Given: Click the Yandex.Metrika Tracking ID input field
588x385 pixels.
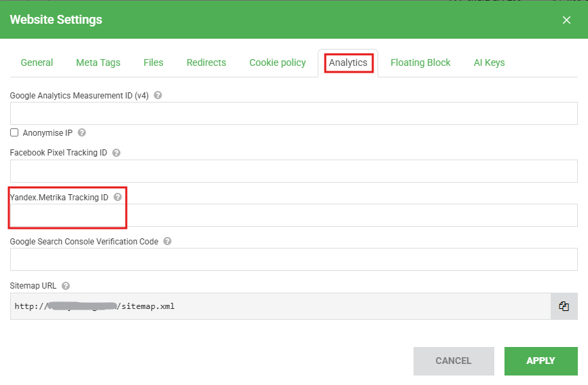Looking at the screenshot, I should (293, 215).
